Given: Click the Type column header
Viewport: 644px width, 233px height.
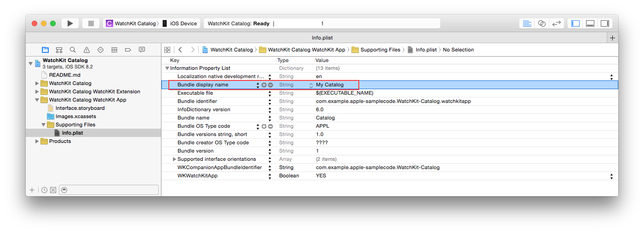Looking at the screenshot, I should tap(283, 61).
